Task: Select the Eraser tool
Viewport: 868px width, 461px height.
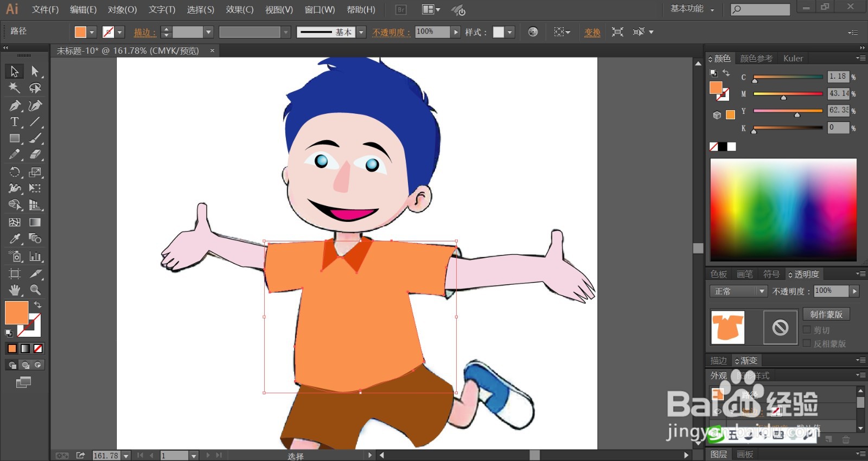Action: point(35,155)
